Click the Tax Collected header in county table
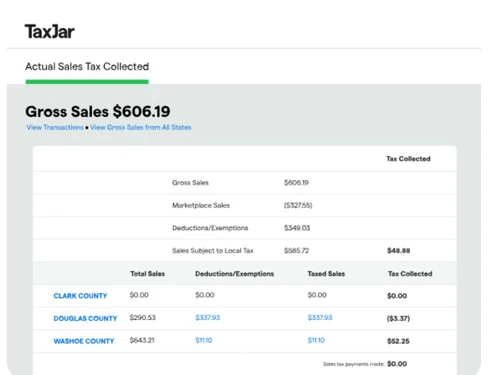 pyautogui.click(x=410, y=274)
